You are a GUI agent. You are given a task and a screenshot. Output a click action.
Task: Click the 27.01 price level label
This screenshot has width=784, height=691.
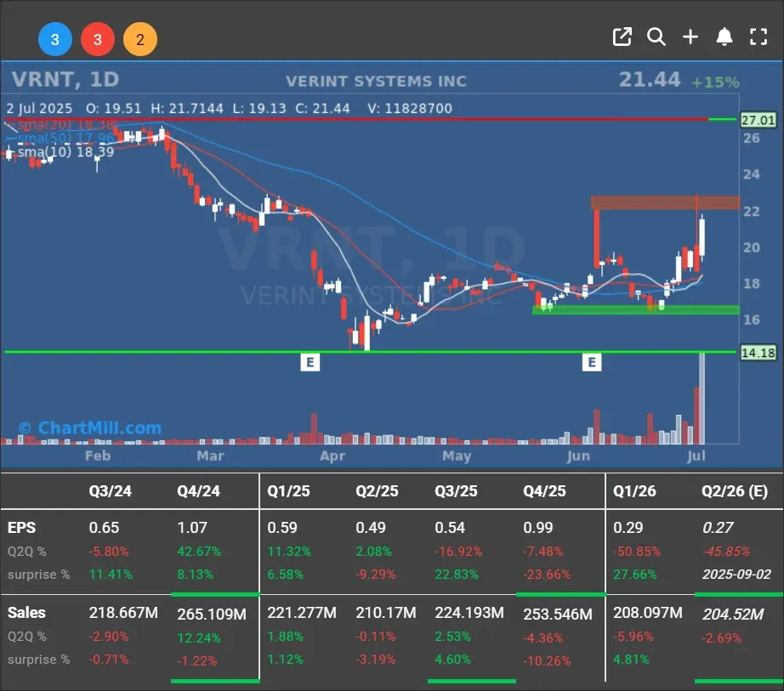pyautogui.click(x=758, y=120)
